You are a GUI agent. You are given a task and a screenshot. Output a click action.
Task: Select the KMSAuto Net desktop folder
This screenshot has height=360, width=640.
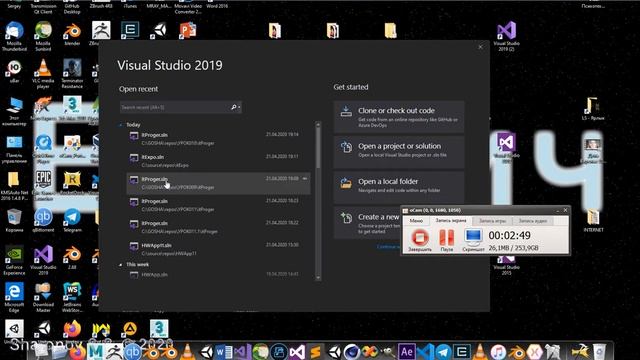click(x=14, y=186)
